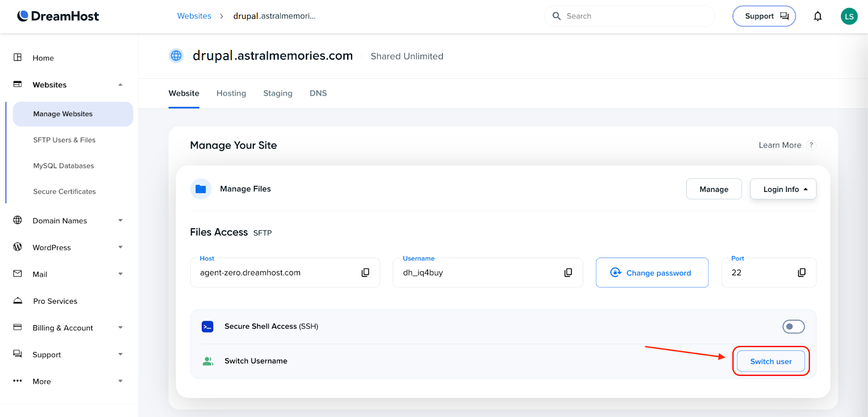Switch to the DNS tab
Screen dimensions: 868x417
tap(318, 93)
